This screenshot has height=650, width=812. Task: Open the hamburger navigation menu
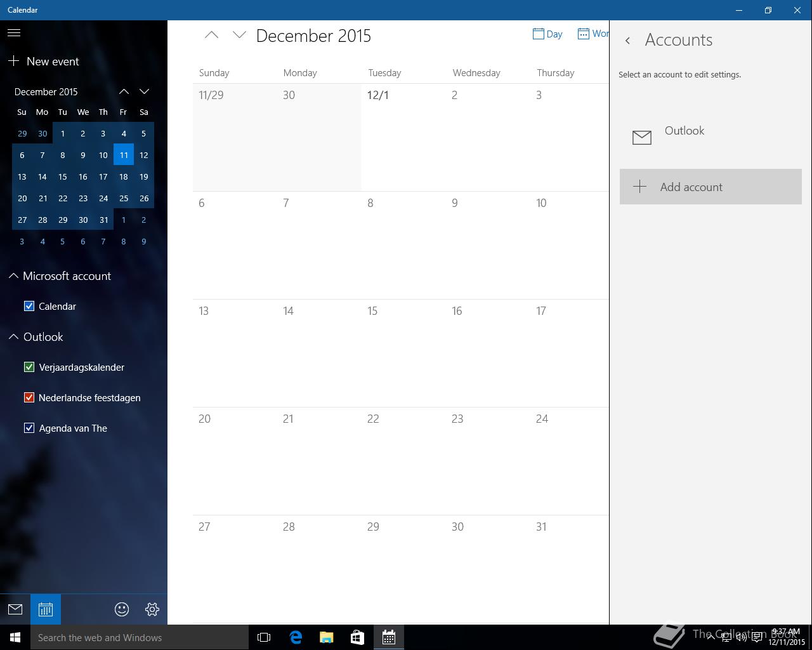[x=14, y=33]
